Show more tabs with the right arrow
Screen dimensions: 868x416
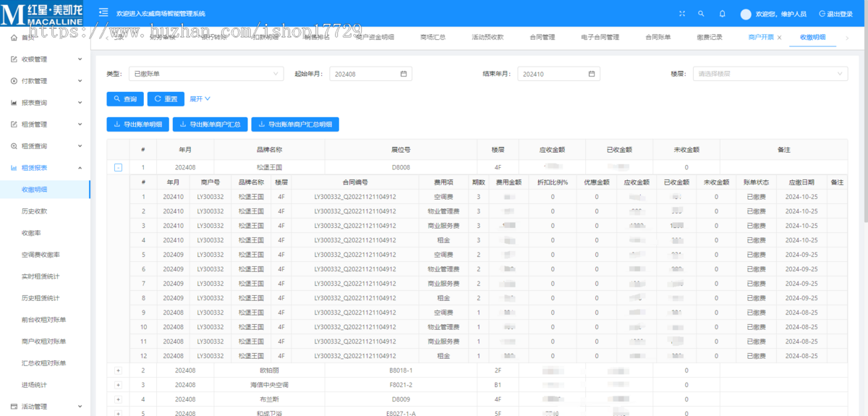point(847,37)
